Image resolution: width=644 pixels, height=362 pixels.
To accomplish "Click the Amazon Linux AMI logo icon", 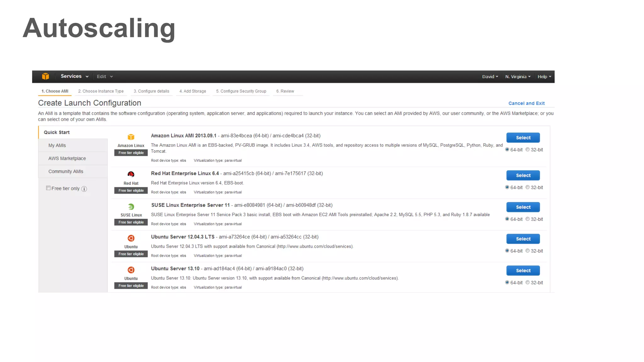I will (x=131, y=137).
